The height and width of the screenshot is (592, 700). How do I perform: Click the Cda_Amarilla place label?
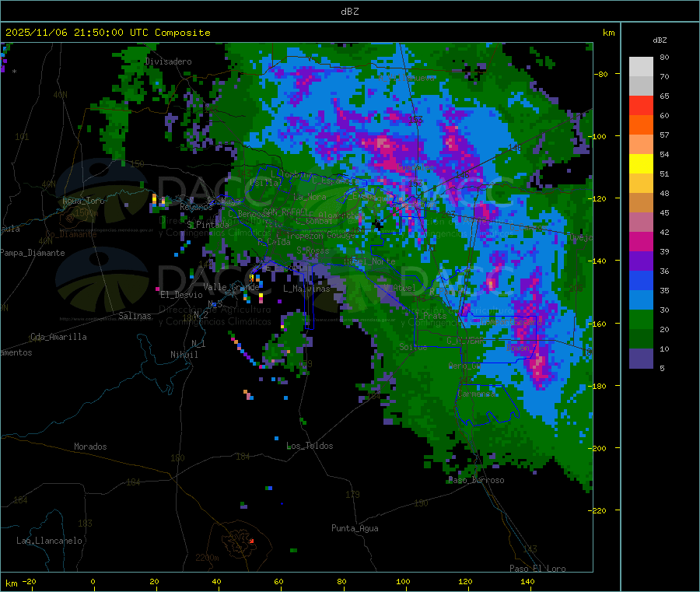click(58, 337)
